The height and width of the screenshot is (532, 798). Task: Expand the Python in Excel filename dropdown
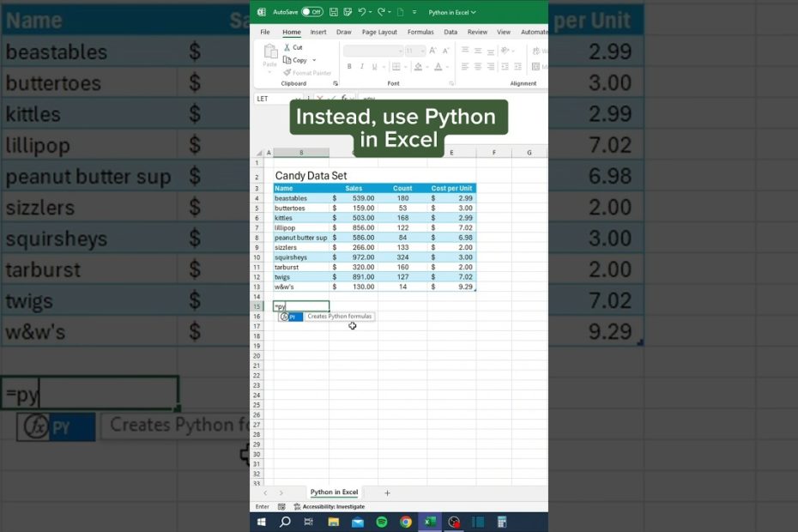click(473, 13)
